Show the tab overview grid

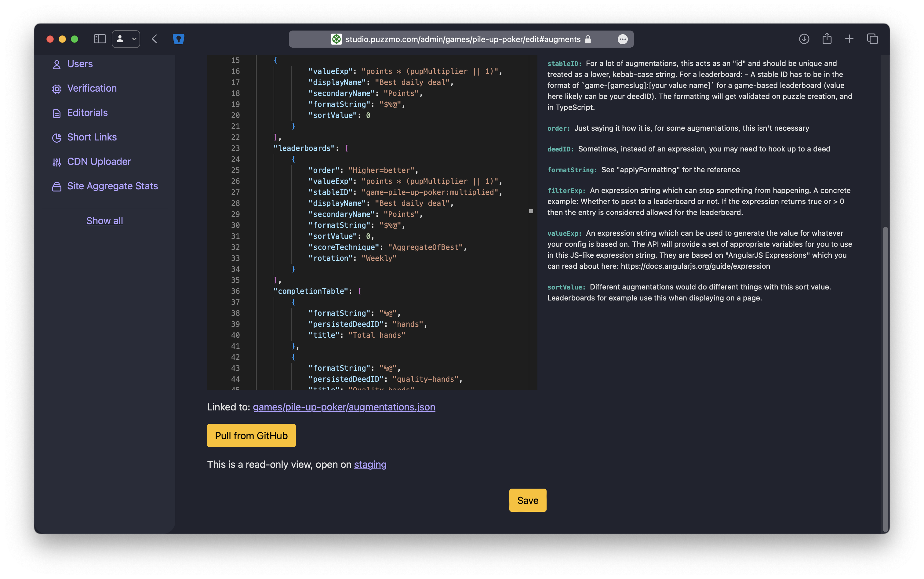point(872,39)
